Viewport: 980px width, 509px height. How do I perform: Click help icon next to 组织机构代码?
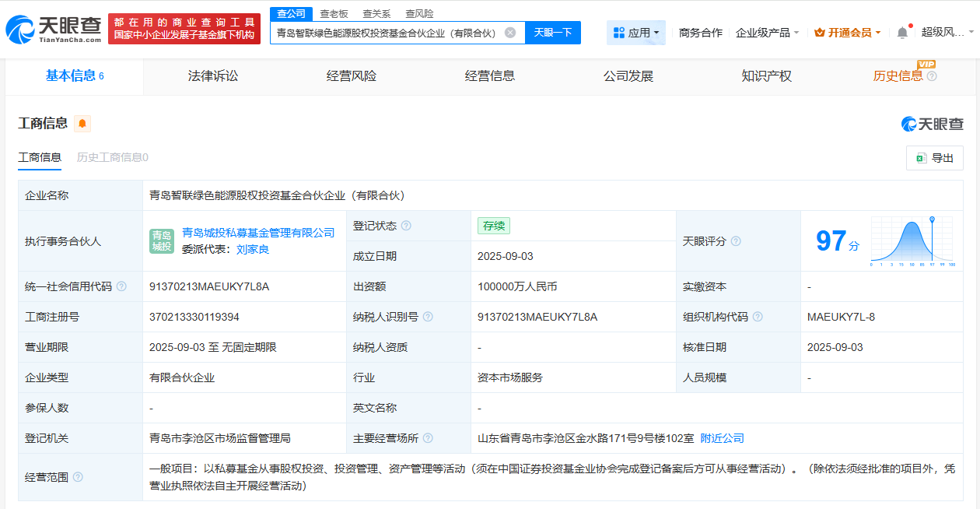tap(758, 317)
